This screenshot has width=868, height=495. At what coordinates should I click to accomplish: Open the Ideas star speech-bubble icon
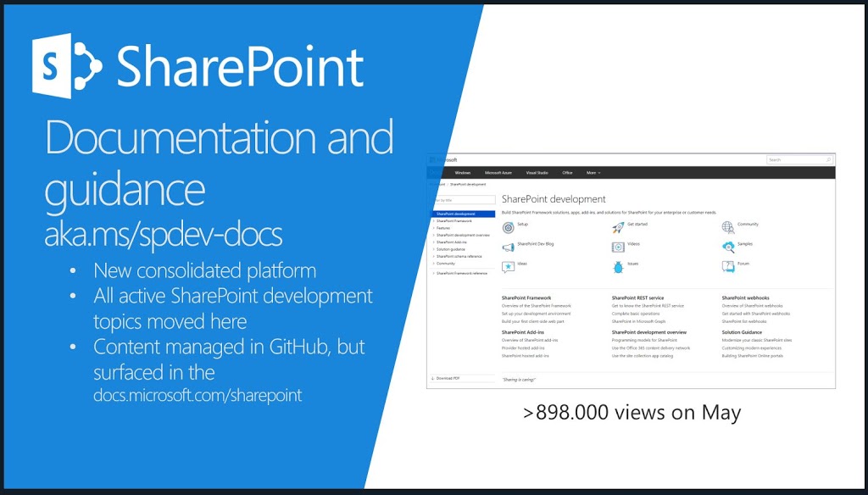click(509, 267)
